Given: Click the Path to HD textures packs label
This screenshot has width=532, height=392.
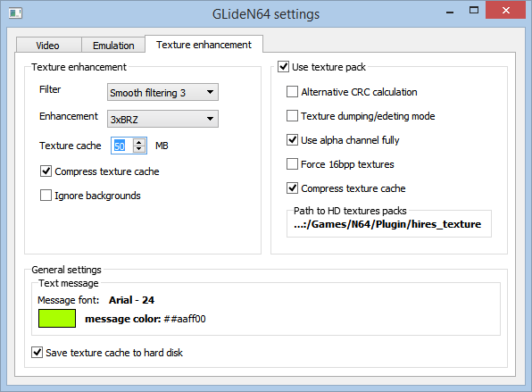Looking at the screenshot, I should tap(350, 211).
